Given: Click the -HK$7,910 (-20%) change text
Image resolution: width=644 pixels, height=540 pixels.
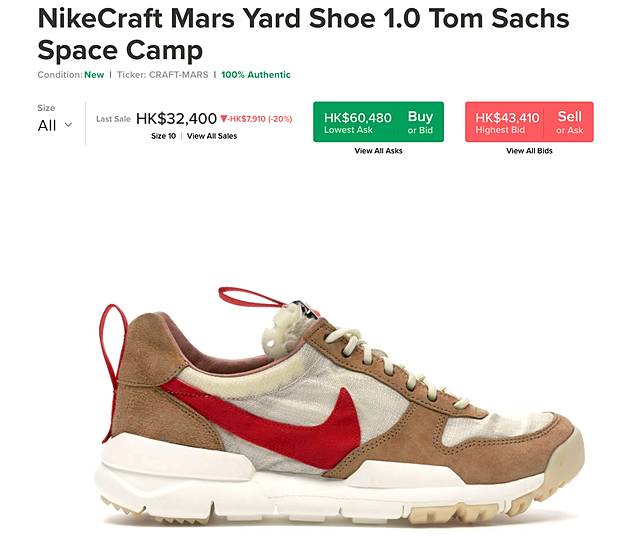Looking at the screenshot, I should tap(260, 119).
